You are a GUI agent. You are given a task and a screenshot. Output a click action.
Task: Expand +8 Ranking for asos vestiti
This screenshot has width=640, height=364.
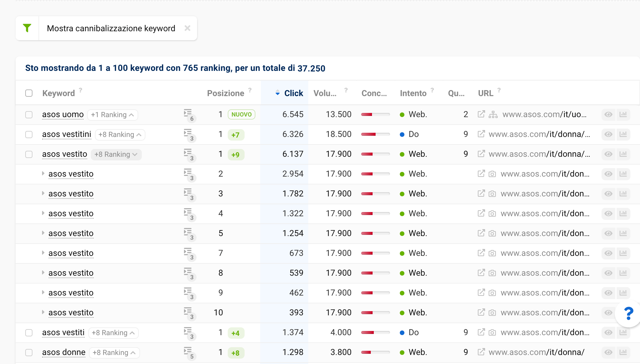113,333
